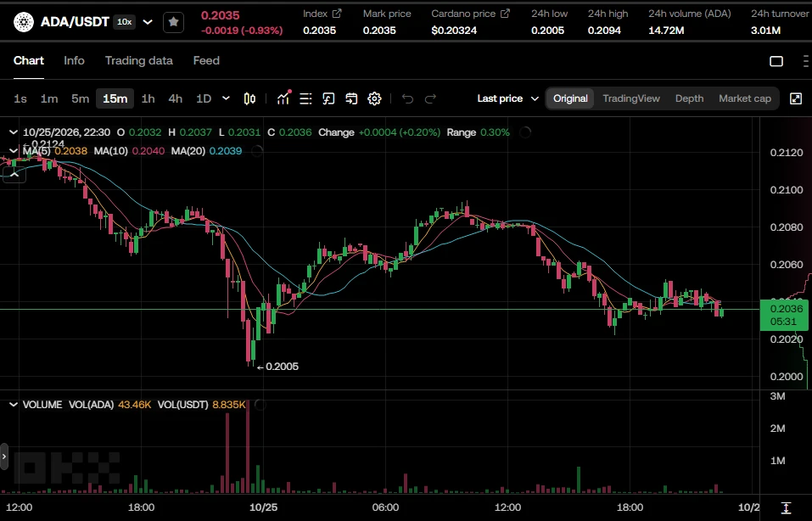Viewport: 812px width, 521px height.
Task: Switch the chart panel layout icon
Action: click(776, 61)
